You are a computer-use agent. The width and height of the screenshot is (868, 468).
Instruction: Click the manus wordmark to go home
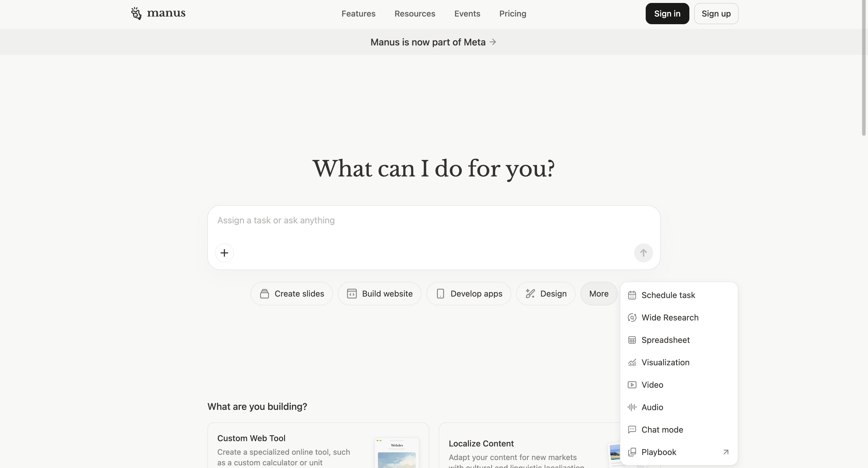click(166, 14)
